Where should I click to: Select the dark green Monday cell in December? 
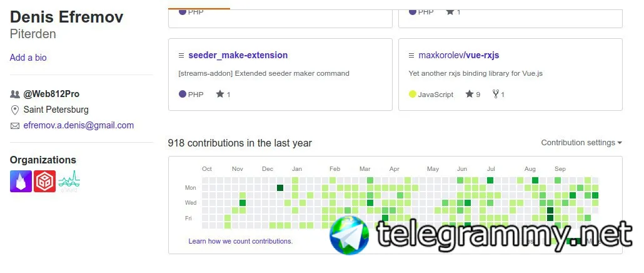point(280,188)
